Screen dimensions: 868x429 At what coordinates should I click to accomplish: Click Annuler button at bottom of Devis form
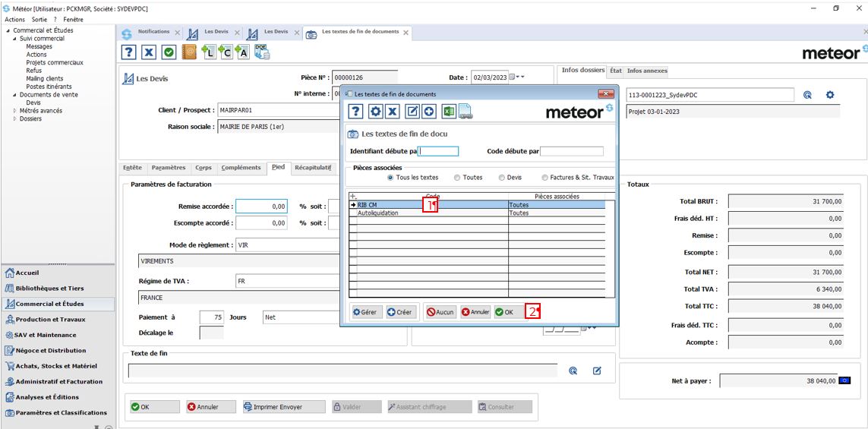coord(211,407)
